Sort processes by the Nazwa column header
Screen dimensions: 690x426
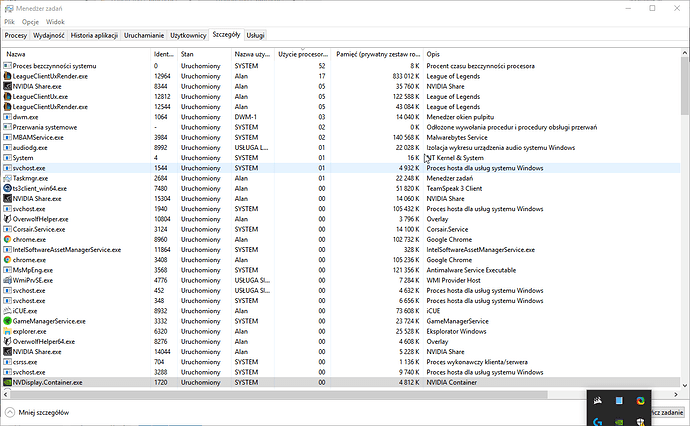(16, 53)
